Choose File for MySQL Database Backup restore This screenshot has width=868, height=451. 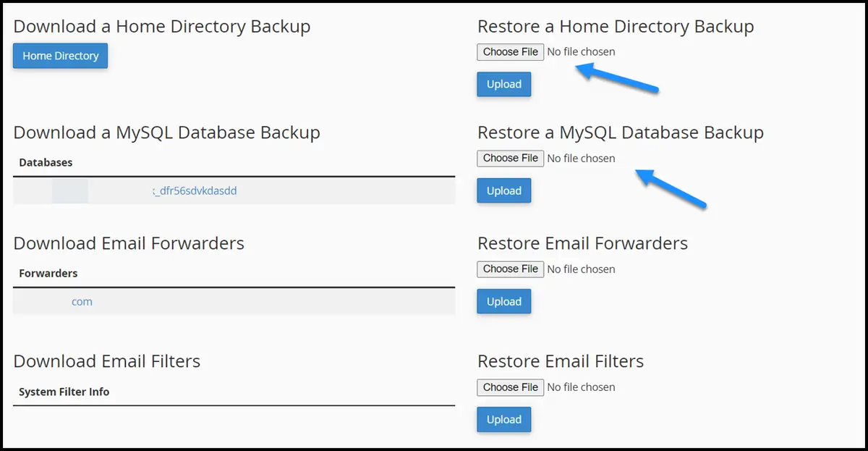pyautogui.click(x=510, y=159)
